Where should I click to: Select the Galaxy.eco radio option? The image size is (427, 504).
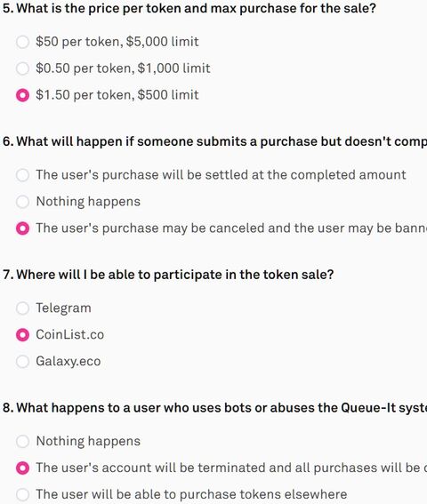pos(22,362)
